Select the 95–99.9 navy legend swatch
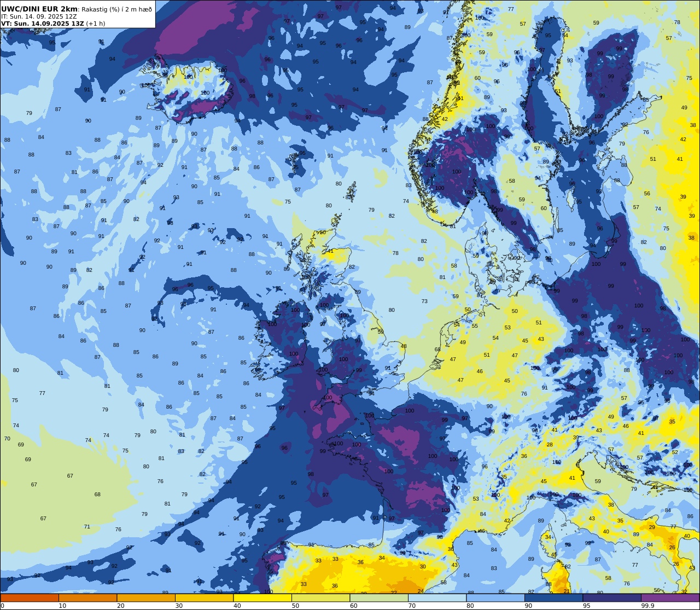Screen dimensions: 700x610 612,598
